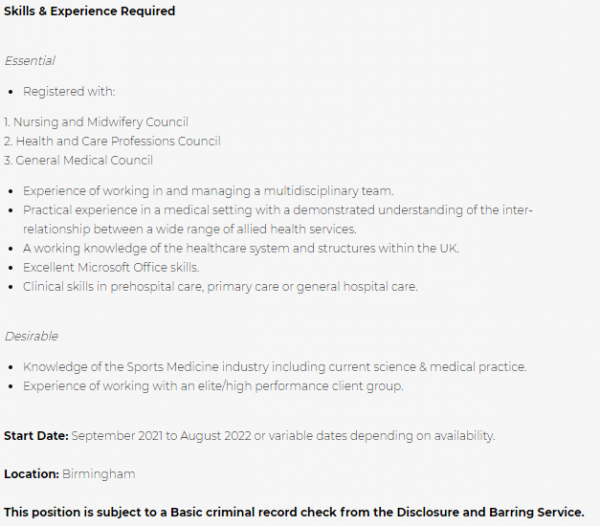This screenshot has height=526, width=600.
Task: Select the Desirable italic subheading
Action: pyautogui.click(x=31, y=336)
